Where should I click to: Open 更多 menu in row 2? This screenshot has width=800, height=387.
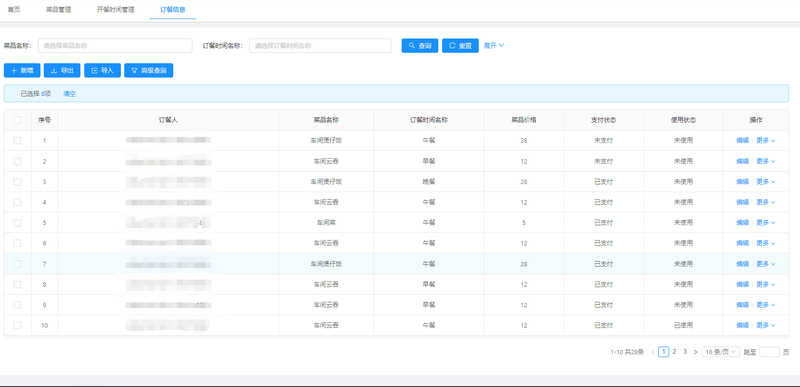click(x=765, y=161)
